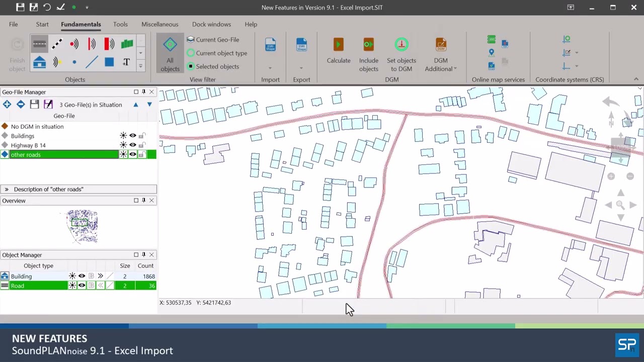This screenshot has width=644, height=362.
Task: Click Include objects in DGM
Action: coord(369,55)
